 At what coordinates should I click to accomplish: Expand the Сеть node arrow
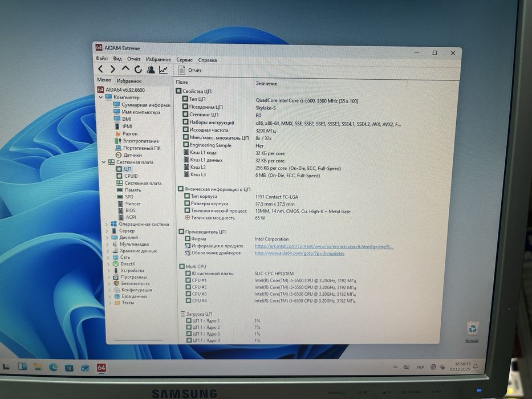(x=108, y=258)
